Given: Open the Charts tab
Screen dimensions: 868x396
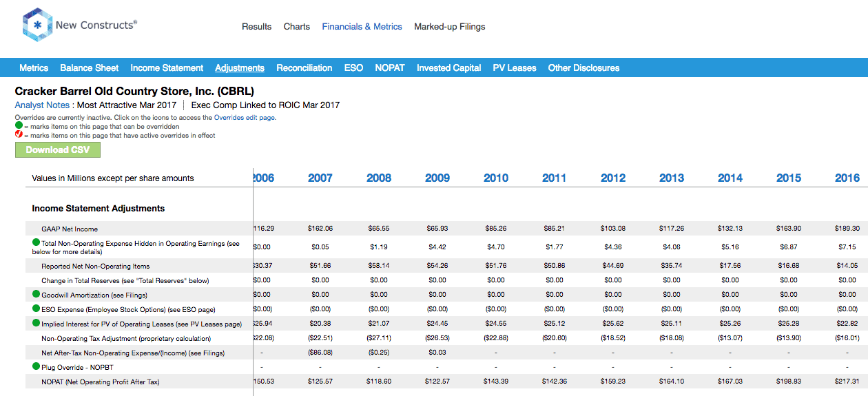Looking at the screenshot, I should pyautogui.click(x=297, y=26).
